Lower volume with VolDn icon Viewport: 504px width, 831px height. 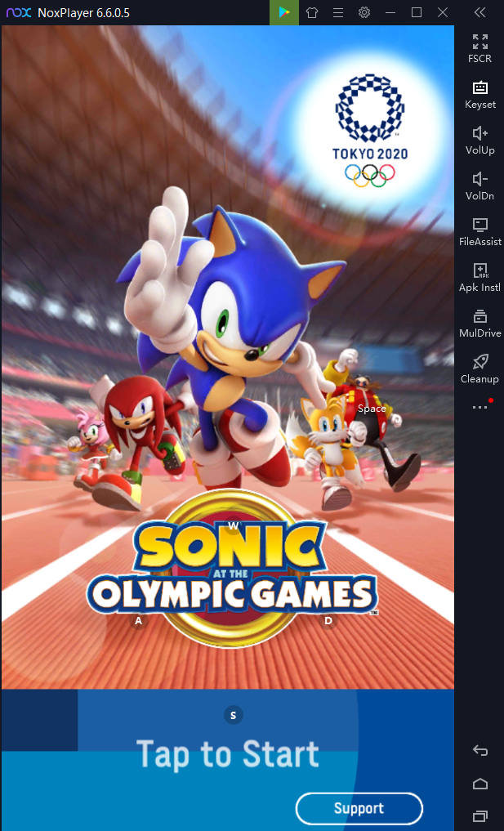click(x=479, y=186)
